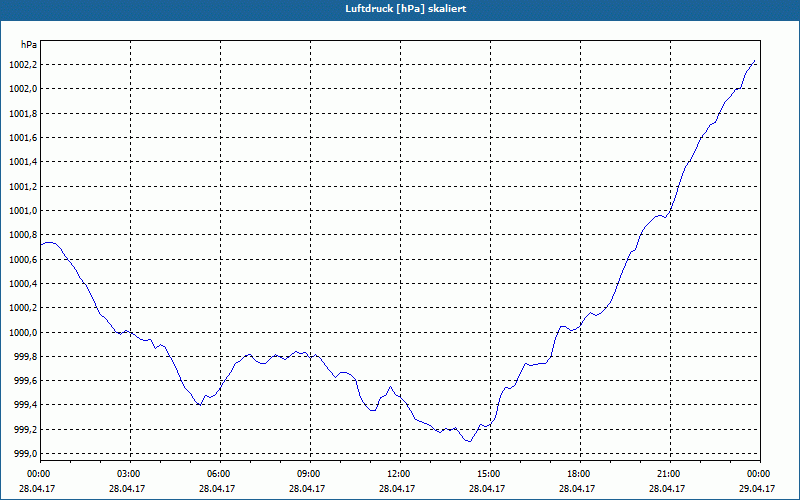Click the curve's peak at the chart's right end
The image size is (800, 500).
click(x=754, y=61)
